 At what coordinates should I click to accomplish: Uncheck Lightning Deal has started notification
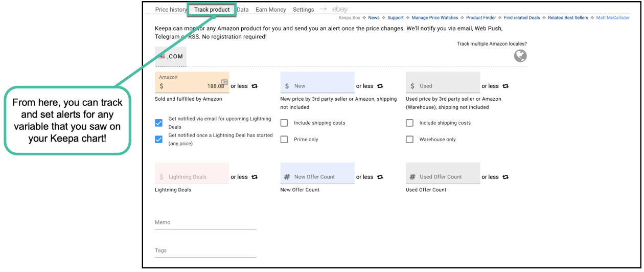(x=159, y=139)
